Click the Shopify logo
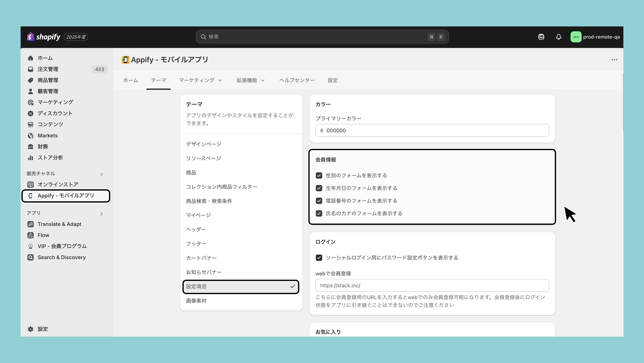This screenshot has height=363, width=644. coord(44,37)
